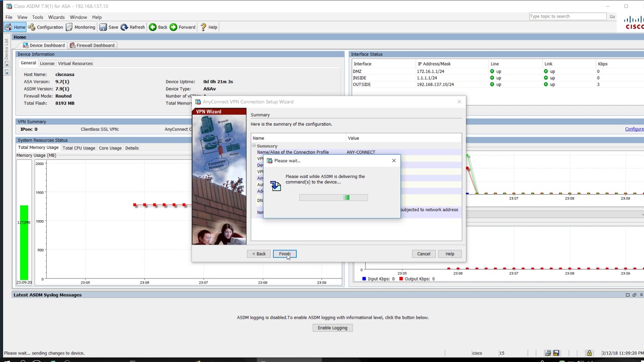Screen dimensions: 644x362
Task: Switch to the Firewall Dashboard tab
Action: coord(92,45)
